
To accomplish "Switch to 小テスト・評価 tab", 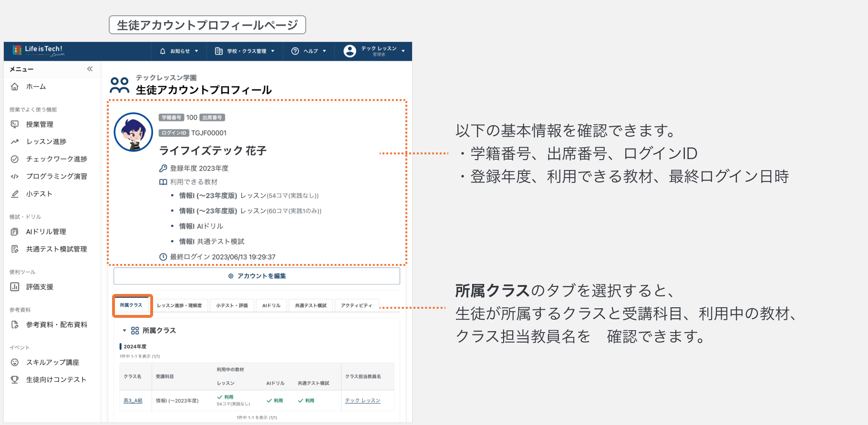I will 232,305.
